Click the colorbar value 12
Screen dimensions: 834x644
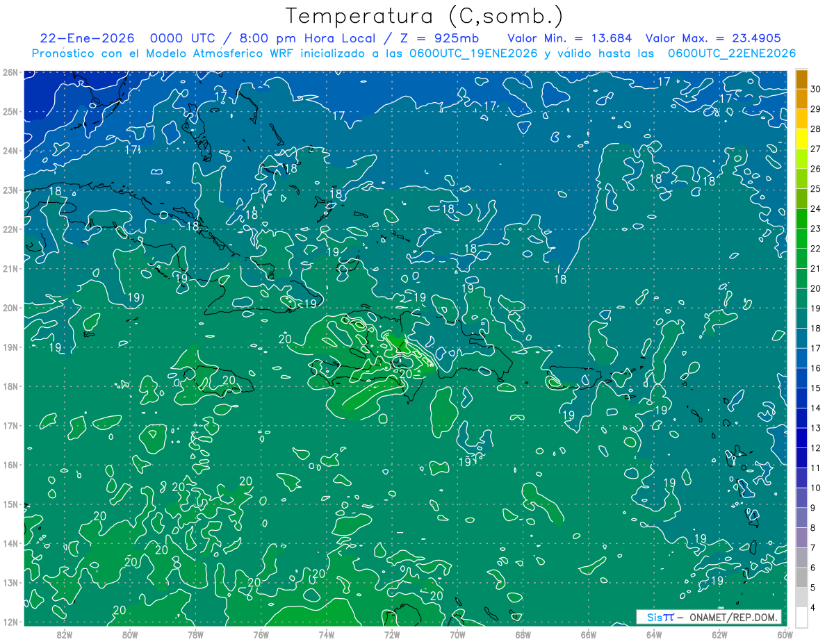[815, 447]
